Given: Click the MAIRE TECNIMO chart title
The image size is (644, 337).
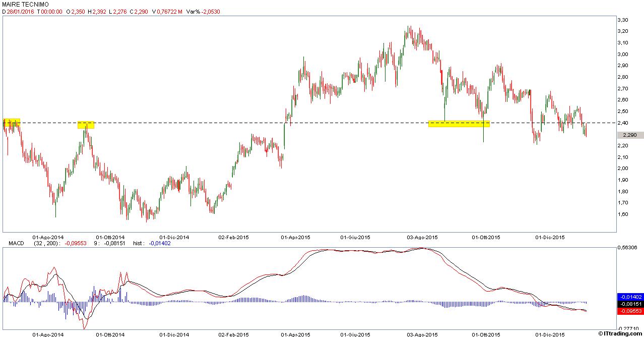Looking at the screenshot, I should (x=26, y=4).
